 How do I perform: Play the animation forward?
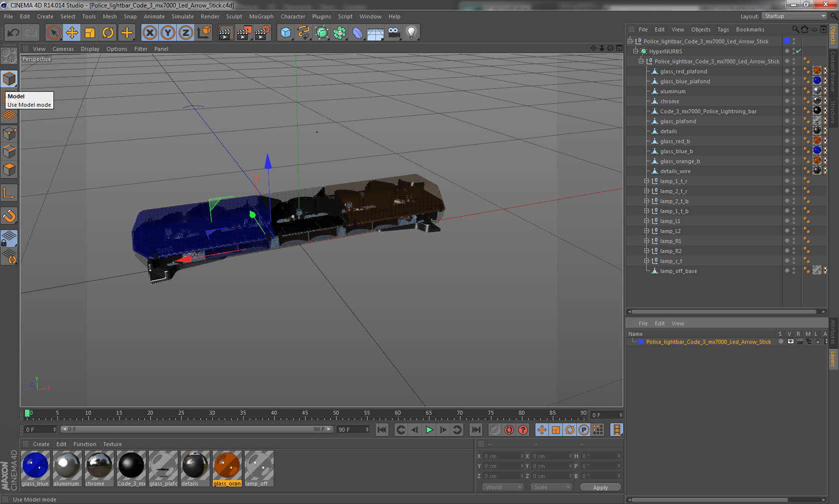(x=429, y=430)
